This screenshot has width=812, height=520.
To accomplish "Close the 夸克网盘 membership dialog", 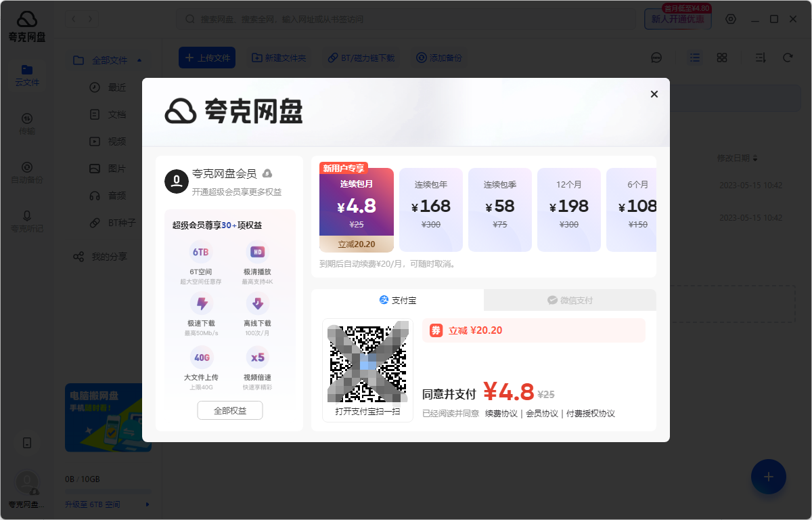I will [x=654, y=94].
